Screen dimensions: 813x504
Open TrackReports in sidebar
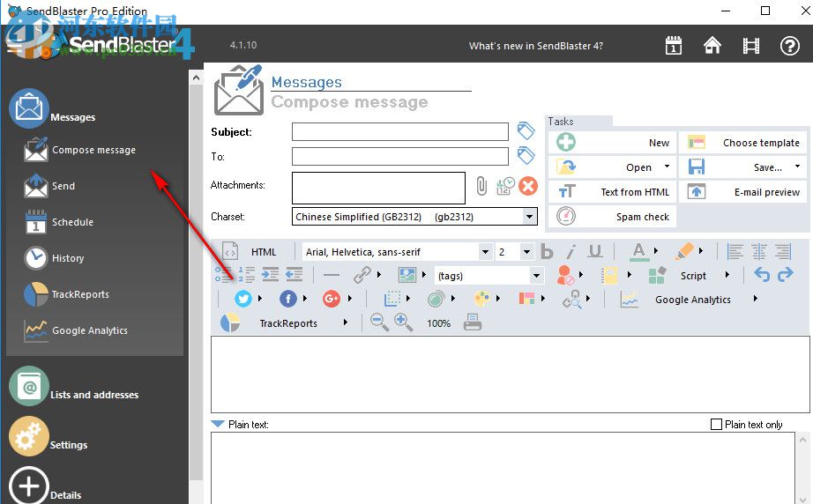(x=67, y=294)
